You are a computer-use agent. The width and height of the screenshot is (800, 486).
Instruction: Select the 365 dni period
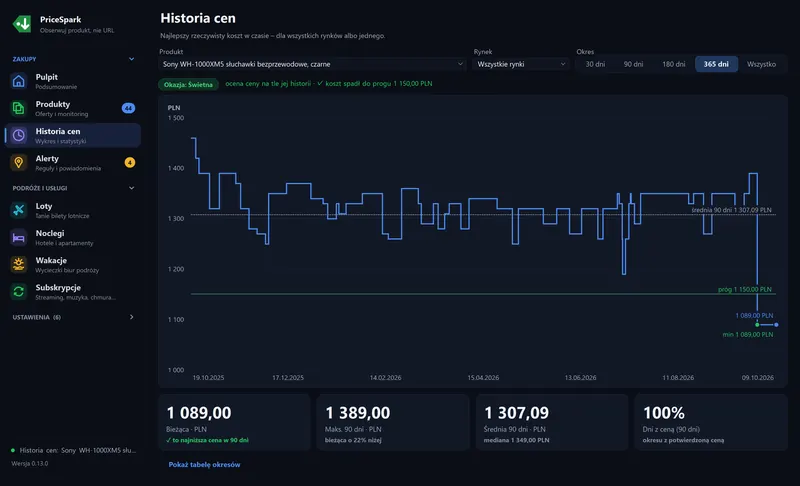click(716, 64)
